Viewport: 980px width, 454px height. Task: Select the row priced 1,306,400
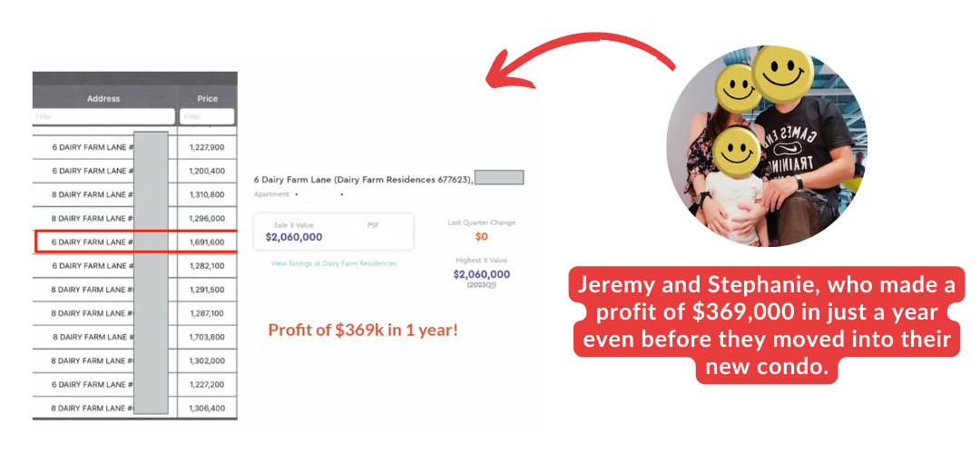coord(135,408)
